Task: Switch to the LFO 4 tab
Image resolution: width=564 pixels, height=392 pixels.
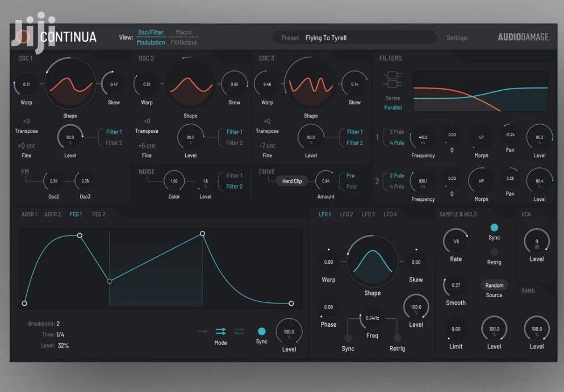Action: (390, 214)
